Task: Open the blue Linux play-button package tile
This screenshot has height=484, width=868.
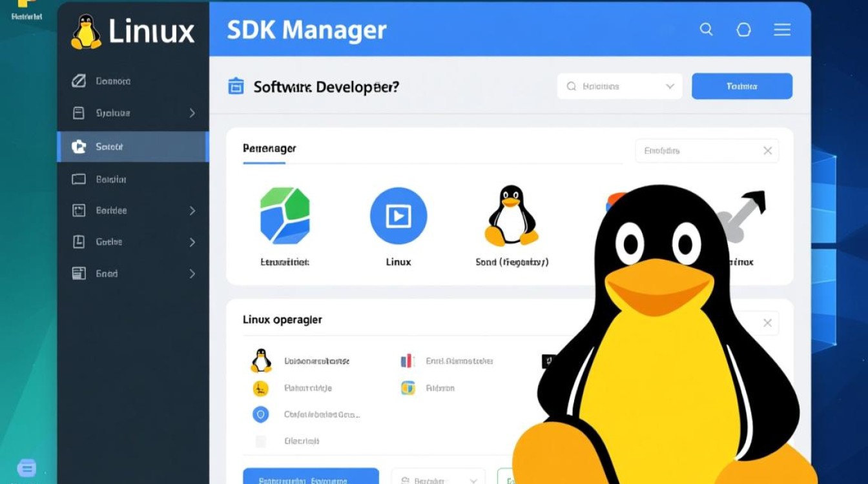Action: (398, 217)
